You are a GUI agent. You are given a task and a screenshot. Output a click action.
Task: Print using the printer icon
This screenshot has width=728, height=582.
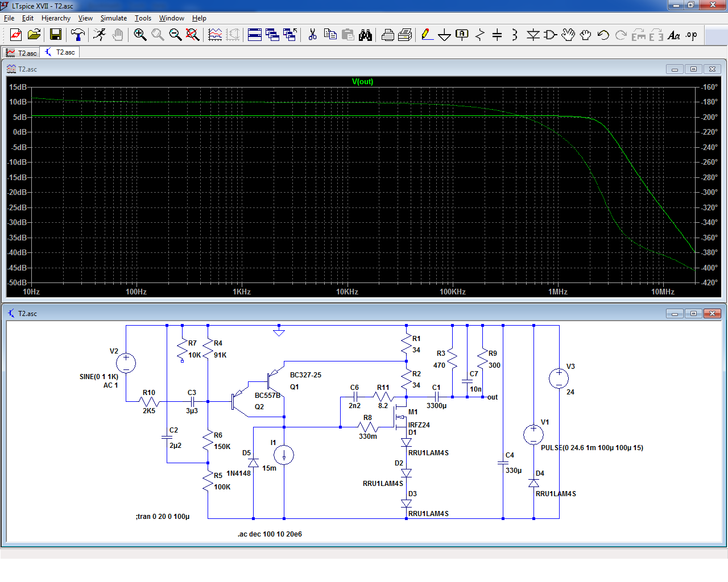coord(388,35)
